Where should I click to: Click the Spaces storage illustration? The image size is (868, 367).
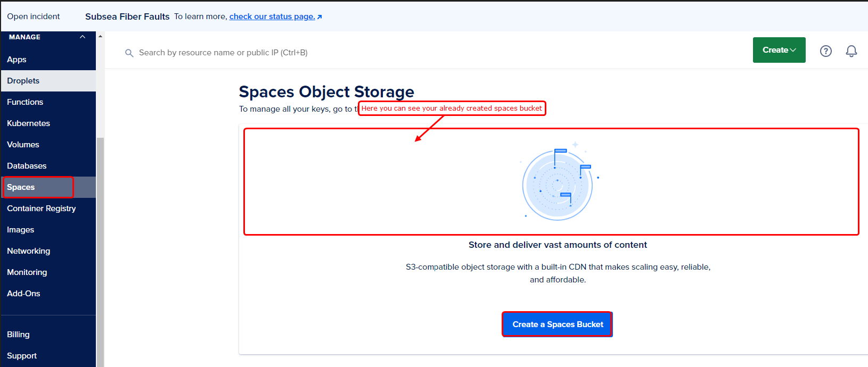558,182
